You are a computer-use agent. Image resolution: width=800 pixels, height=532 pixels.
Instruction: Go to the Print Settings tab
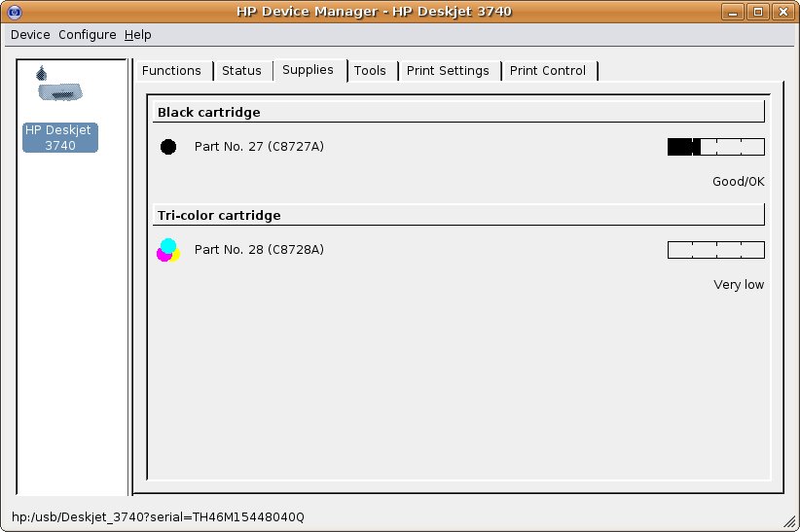448,70
